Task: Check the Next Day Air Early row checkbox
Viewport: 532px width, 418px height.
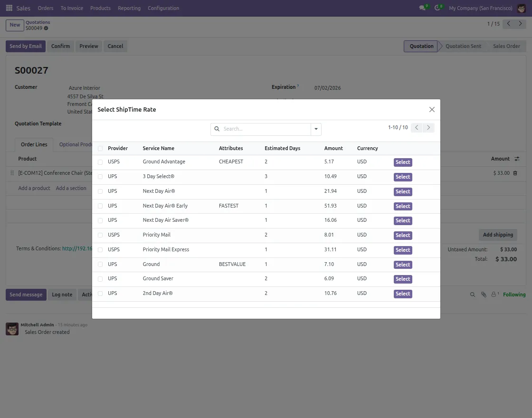Action: 100,206
